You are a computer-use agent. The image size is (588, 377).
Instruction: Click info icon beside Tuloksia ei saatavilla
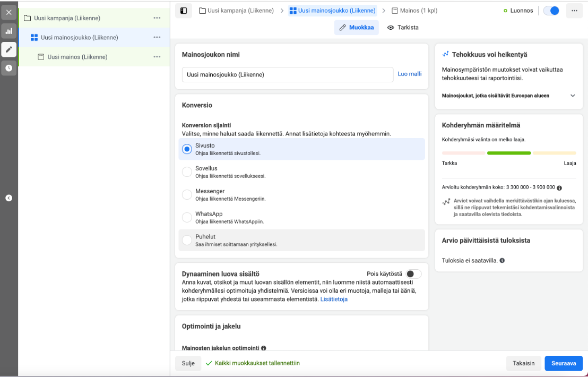tap(502, 261)
